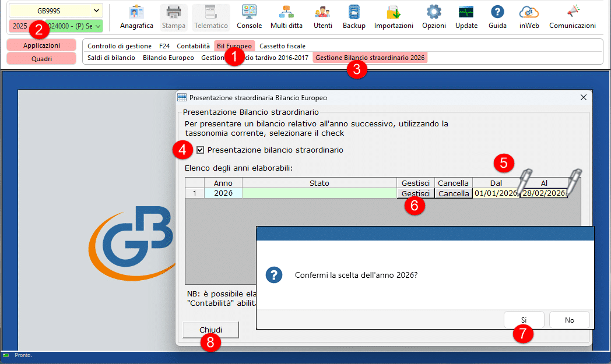This screenshot has height=364, width=611.
Task: Click the Quadri button
Action: coord(41,59)
